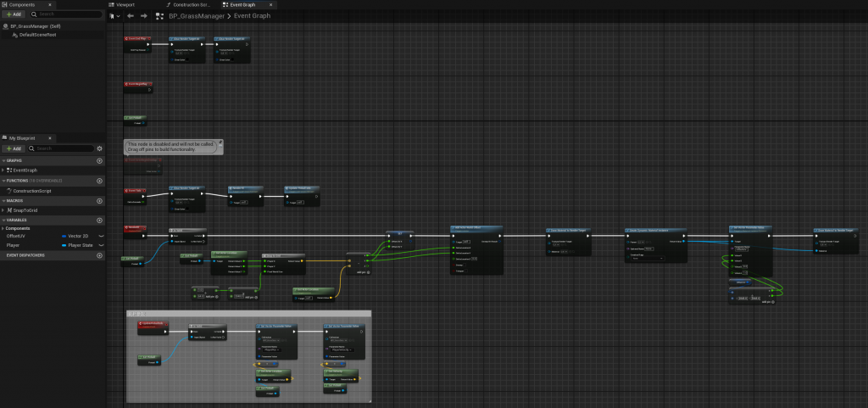The width and height of the screenshot is (868, 408).
Task: Click the Add button in My Blueprint
Action: [x=13, y=148]
